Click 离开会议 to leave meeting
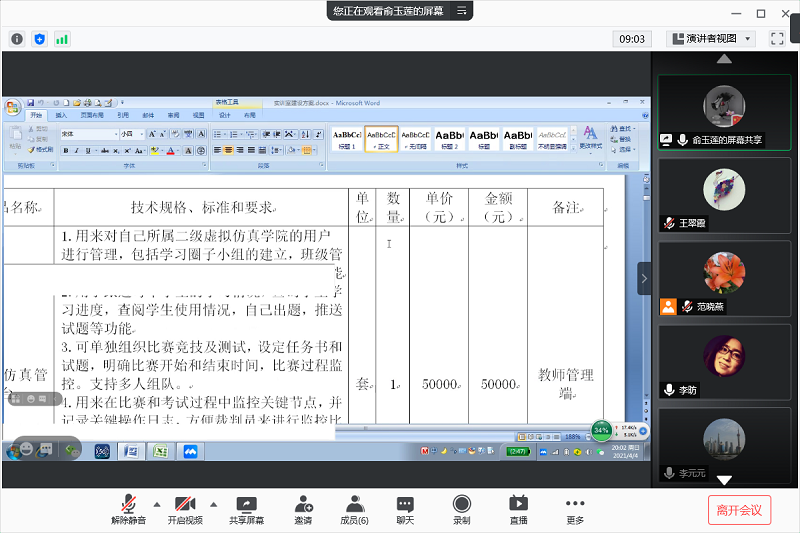800x533 pixels. [739, 510]
